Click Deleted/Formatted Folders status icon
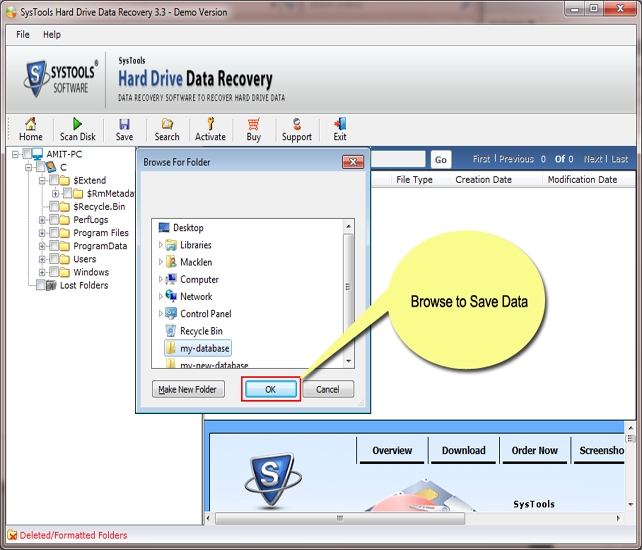 [12, 535]
